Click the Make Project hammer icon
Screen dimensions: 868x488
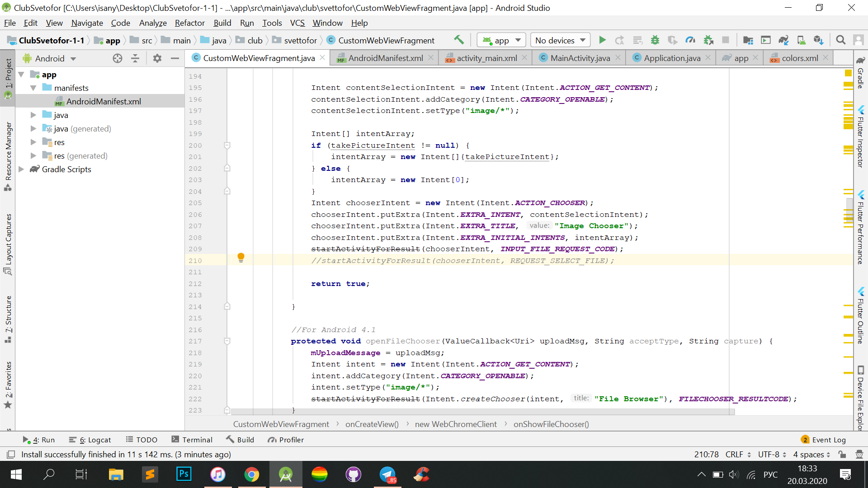tap(459, 40)
